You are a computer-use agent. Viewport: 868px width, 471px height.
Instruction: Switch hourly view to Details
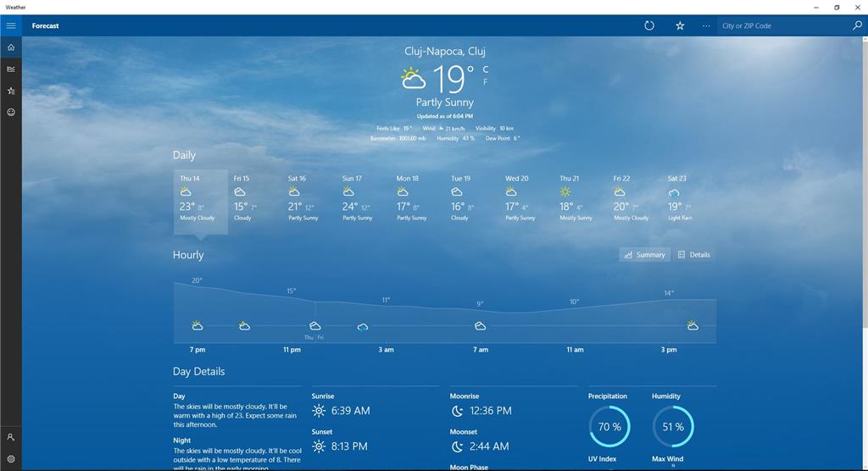[x=694, y=255]
